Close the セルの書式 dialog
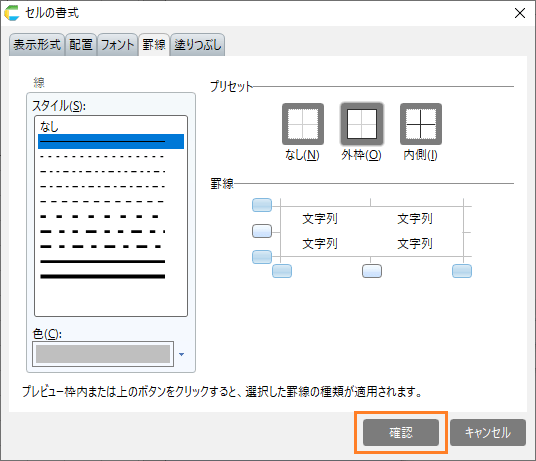The height and width of the screenshot is (461, 536). (x=520, y=13)
